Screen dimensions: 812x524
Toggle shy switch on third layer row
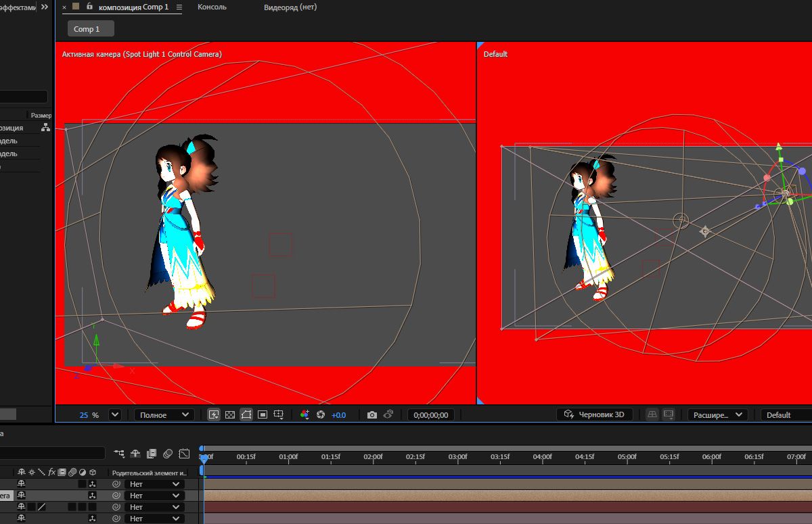click(22, 506)
